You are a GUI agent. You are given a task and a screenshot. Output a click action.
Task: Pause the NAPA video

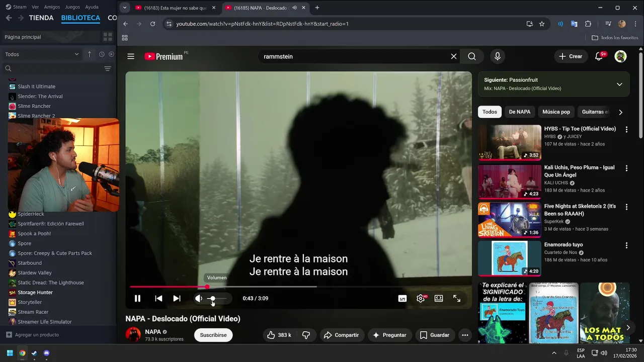pos(137,298)
